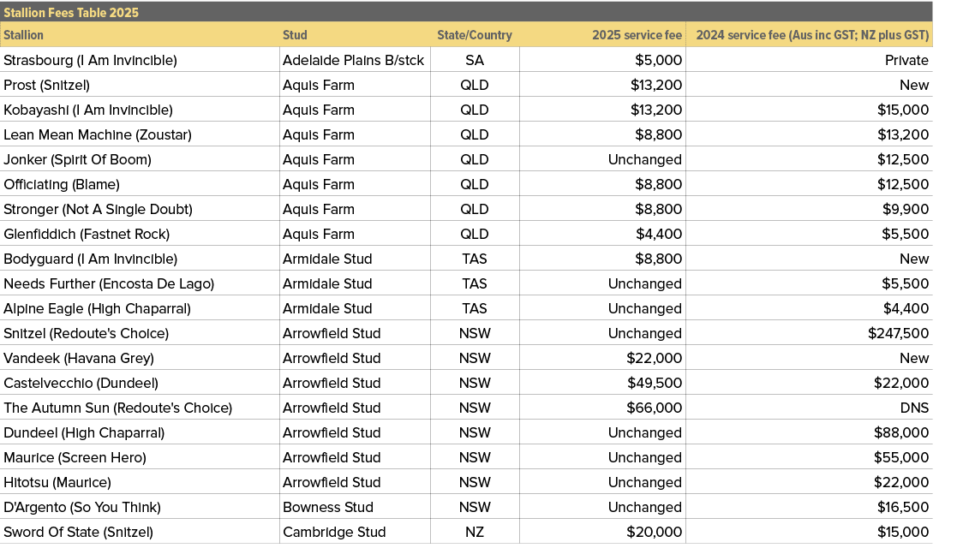This screenshot has width=963, height=560.
Task: Click the DNS cell for The Autumn Sun
Action: coord(915,408)
